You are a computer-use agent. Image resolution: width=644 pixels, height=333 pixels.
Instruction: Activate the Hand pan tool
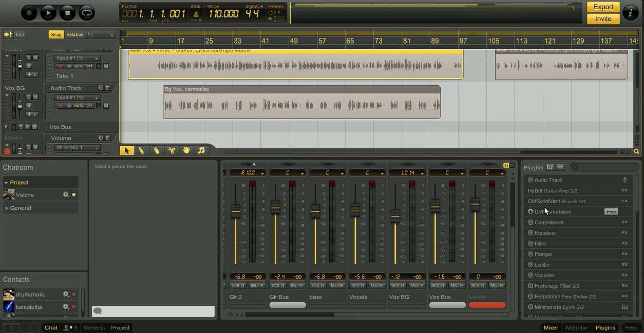click(x=186, y=150)
